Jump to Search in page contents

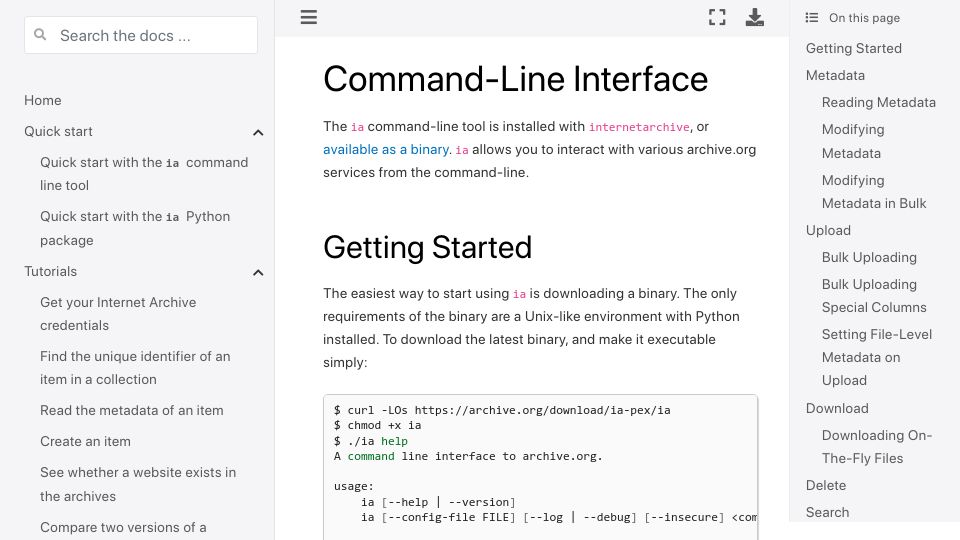click(x=827, y=512)
